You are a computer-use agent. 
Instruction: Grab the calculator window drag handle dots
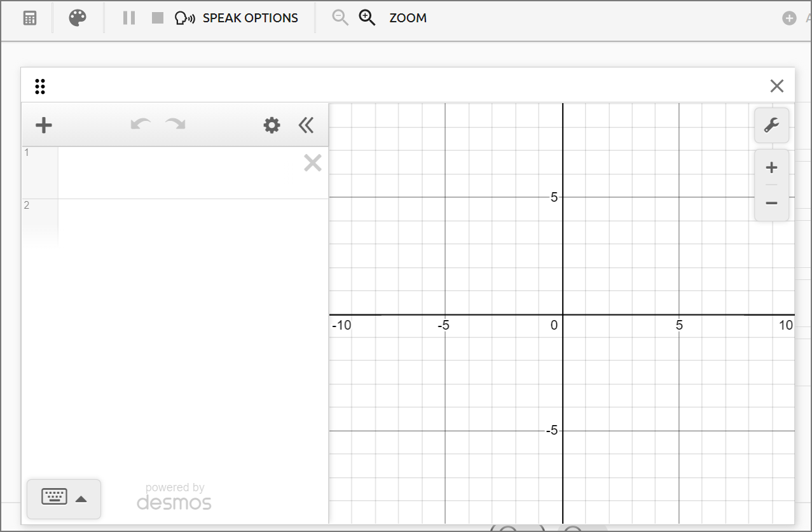(40, 87)
